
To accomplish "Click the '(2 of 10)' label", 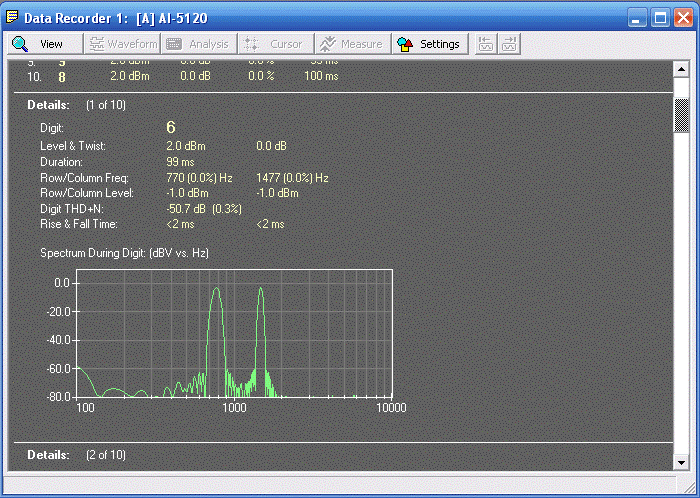I will point(106,455).
